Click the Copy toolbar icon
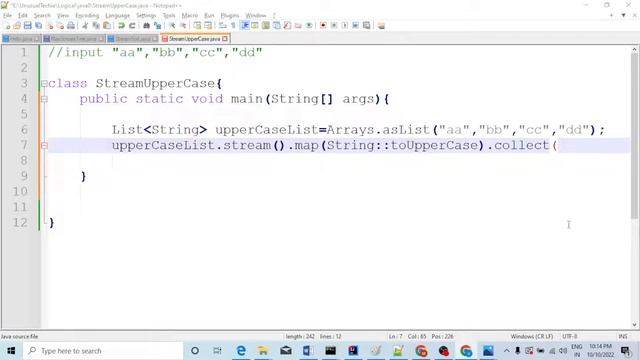This screenshot has width=640, height=360. pyautogui.click(x=96, y=25)
